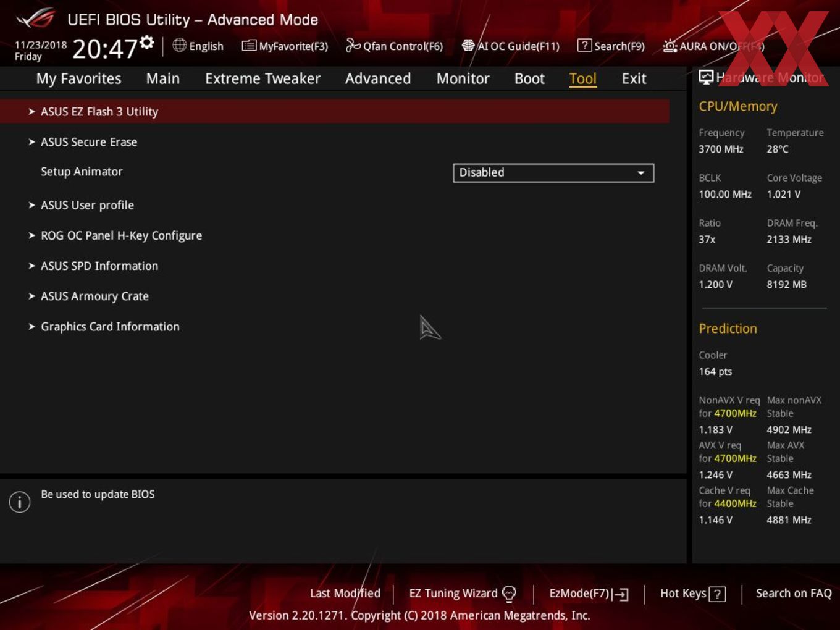
Task: Click the 100.00 MHz BCLK value
Action: click(725, 194)
